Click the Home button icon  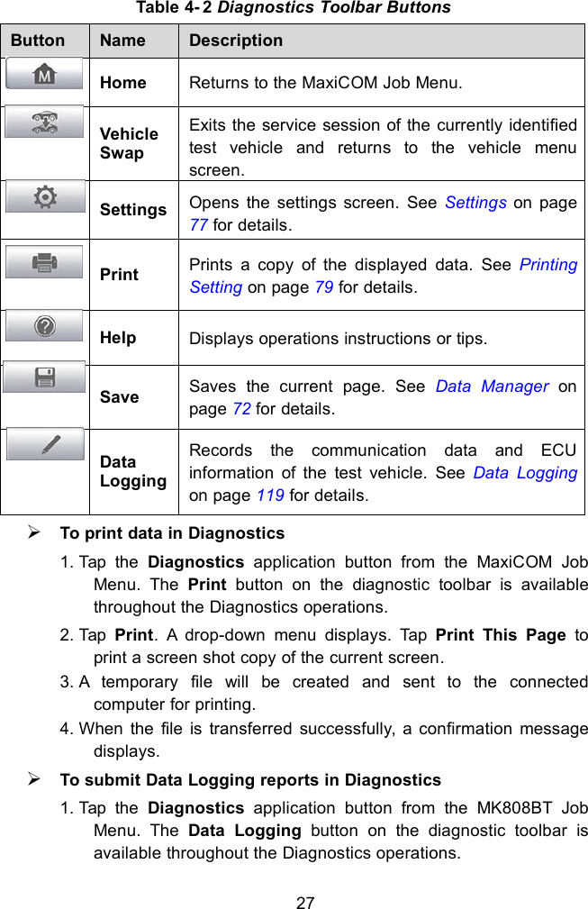tap(45, 74)
